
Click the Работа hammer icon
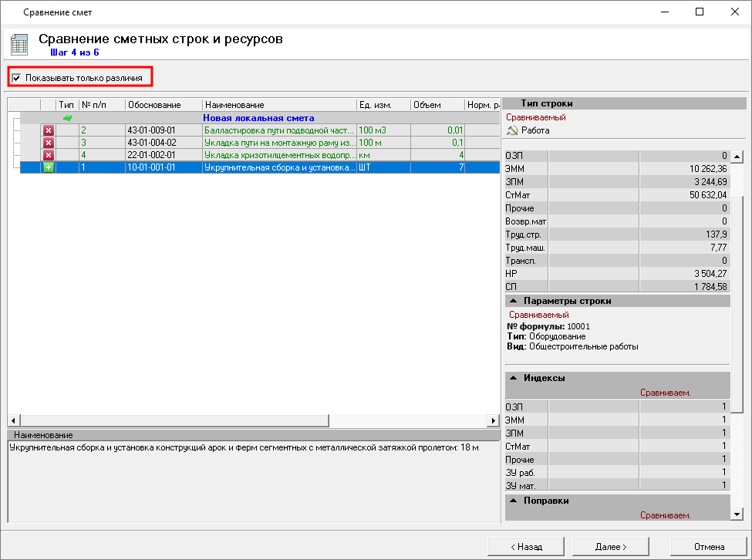(511, 131)
